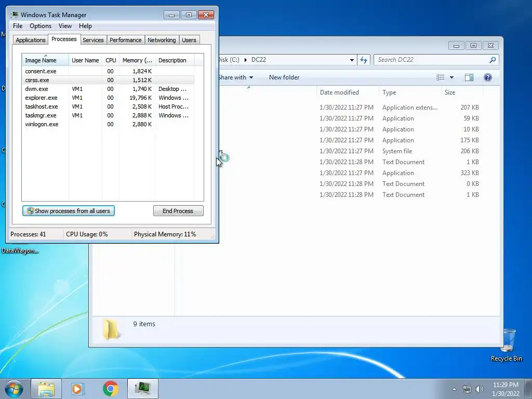Minimize the Explorer DC22 window
Image resolution: width=532 pixels, height=399 pixels.
pos(456,46)
